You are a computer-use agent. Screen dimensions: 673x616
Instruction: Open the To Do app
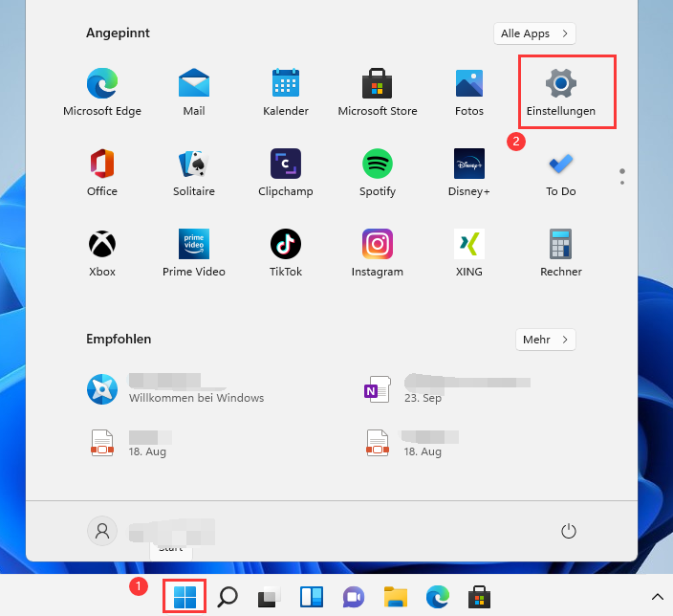click(561, 172)
